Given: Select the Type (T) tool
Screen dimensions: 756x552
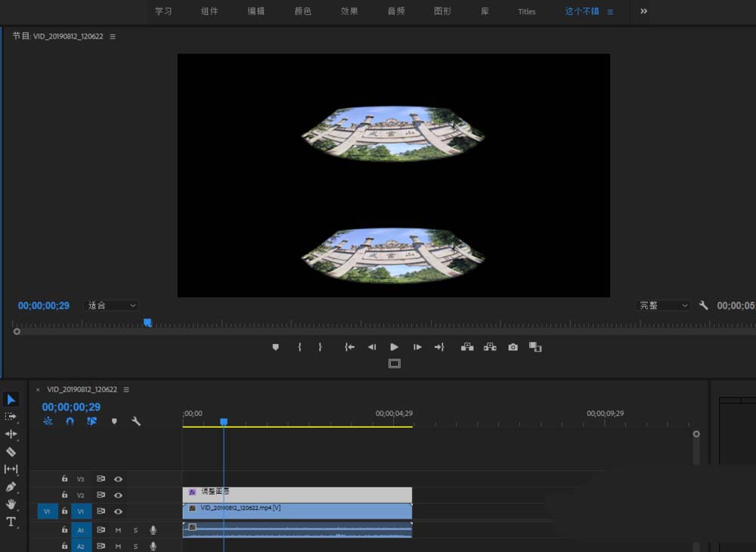Looking at the screenshot, I should pyautogui.click(x=11, y=522).
